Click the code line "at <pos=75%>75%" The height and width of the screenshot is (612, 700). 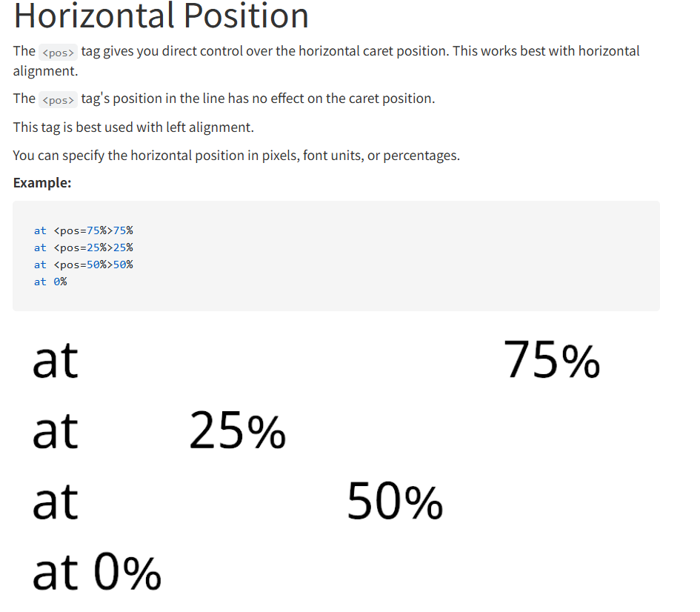84,230
